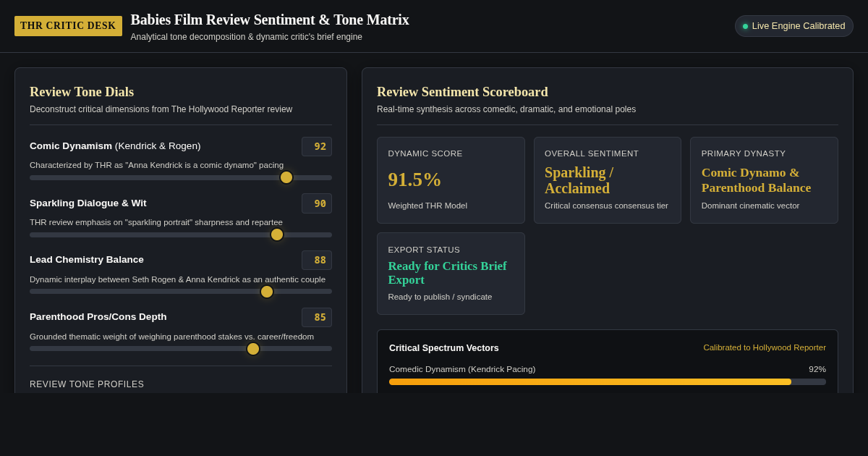Click the Export Status card
Image resolution: width=868 pixels, height=456 pixels.
point(451,274)
